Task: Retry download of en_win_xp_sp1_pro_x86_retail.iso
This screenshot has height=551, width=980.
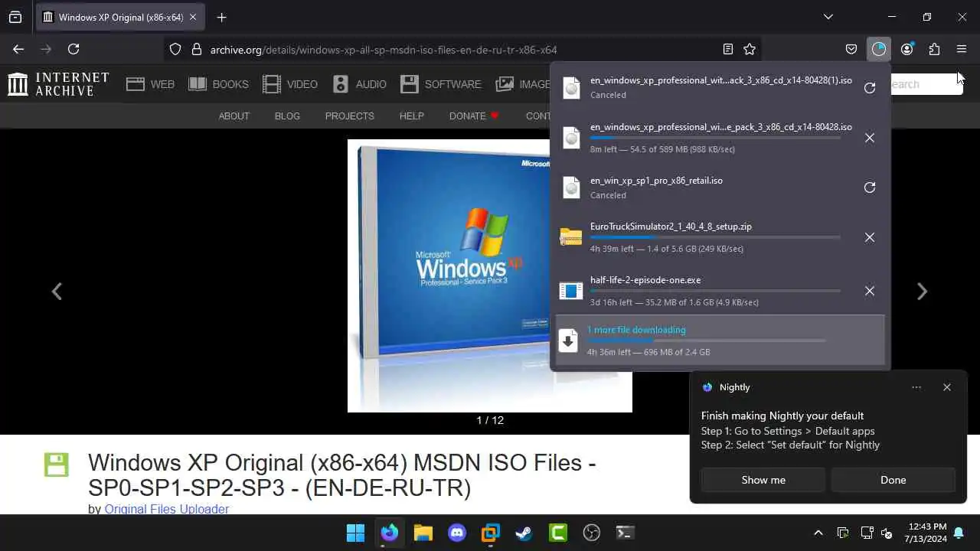Action: (870, 187)
